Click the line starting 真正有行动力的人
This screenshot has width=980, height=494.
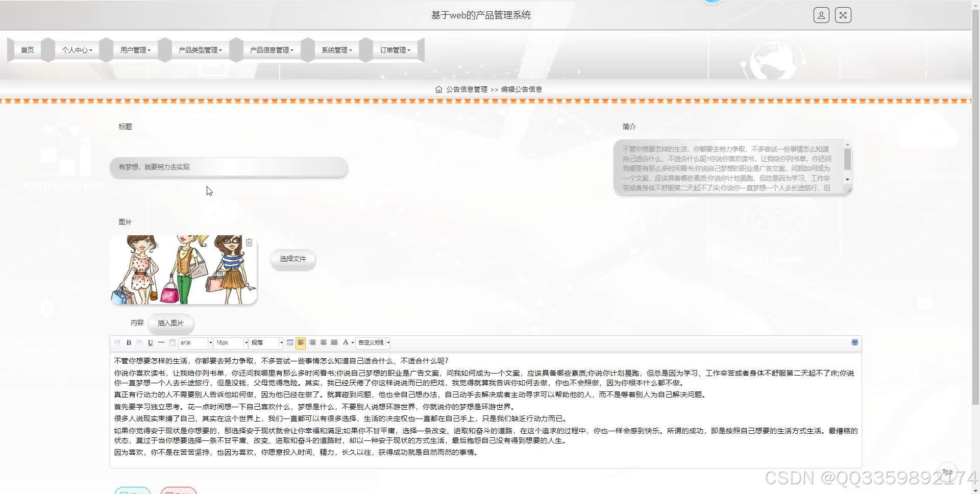410,394
